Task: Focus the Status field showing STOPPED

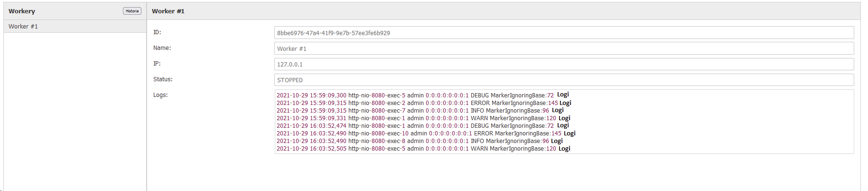Action: 564,80
